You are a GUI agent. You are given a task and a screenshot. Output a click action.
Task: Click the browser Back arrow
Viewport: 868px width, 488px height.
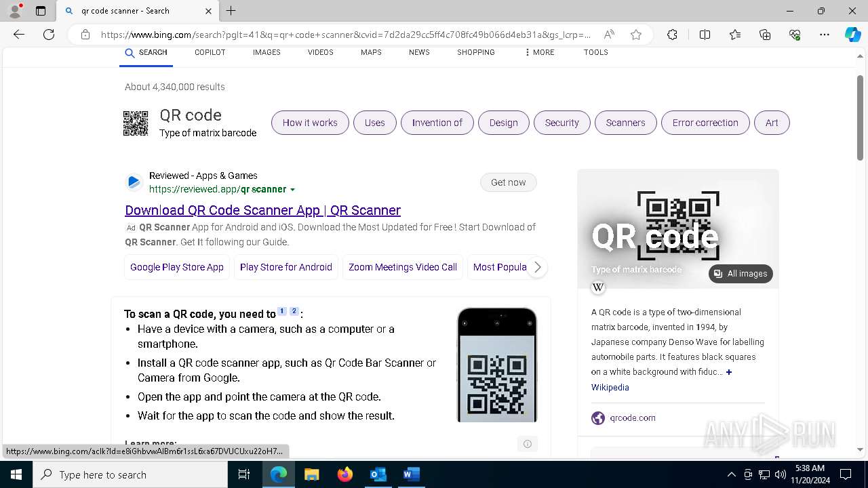pyautogui.click(x=19, y=35)
